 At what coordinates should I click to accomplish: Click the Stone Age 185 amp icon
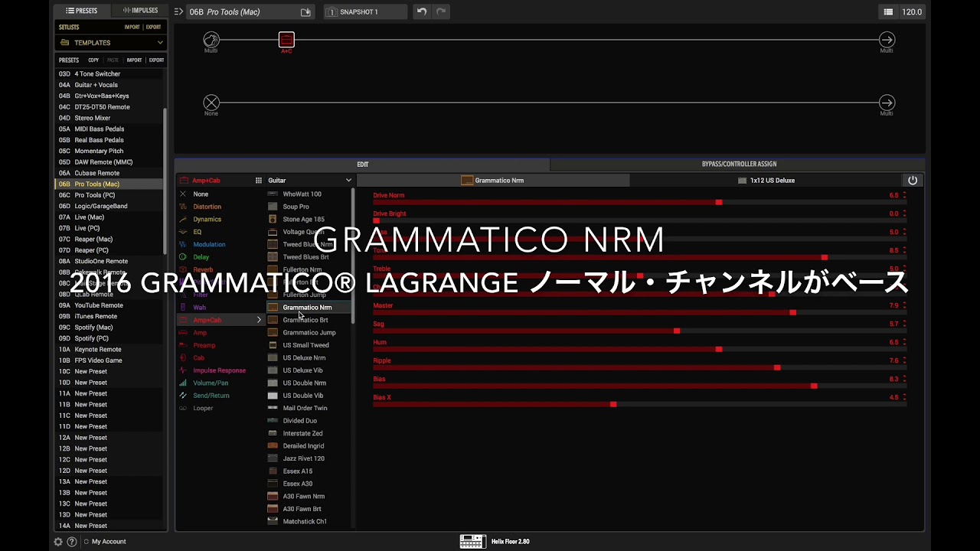point(273,219)
